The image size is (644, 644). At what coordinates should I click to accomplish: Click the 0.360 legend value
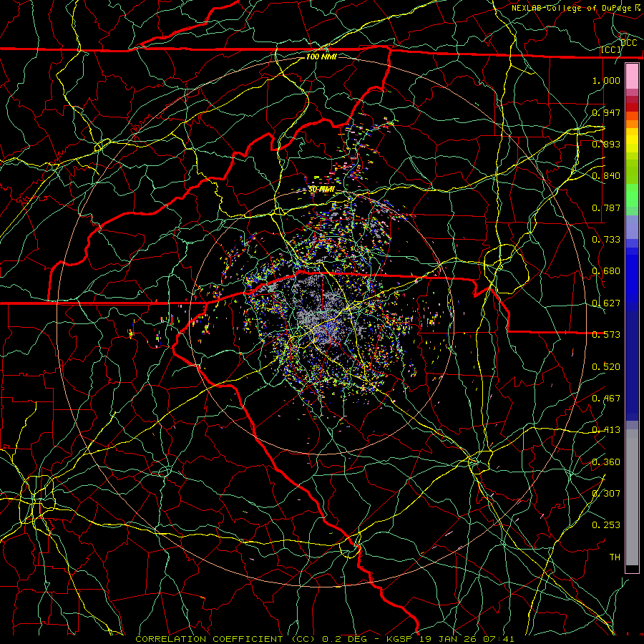point(606,462)
